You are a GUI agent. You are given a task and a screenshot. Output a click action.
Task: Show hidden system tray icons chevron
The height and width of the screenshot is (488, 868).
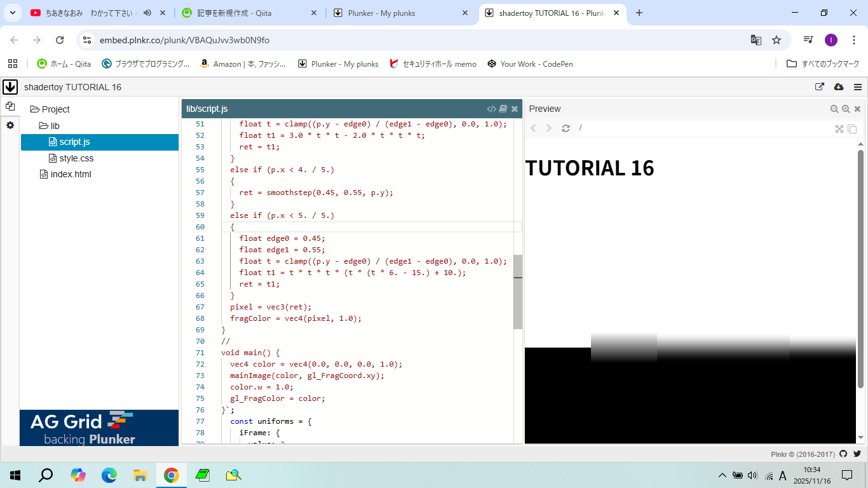click(x=722, y=475)
